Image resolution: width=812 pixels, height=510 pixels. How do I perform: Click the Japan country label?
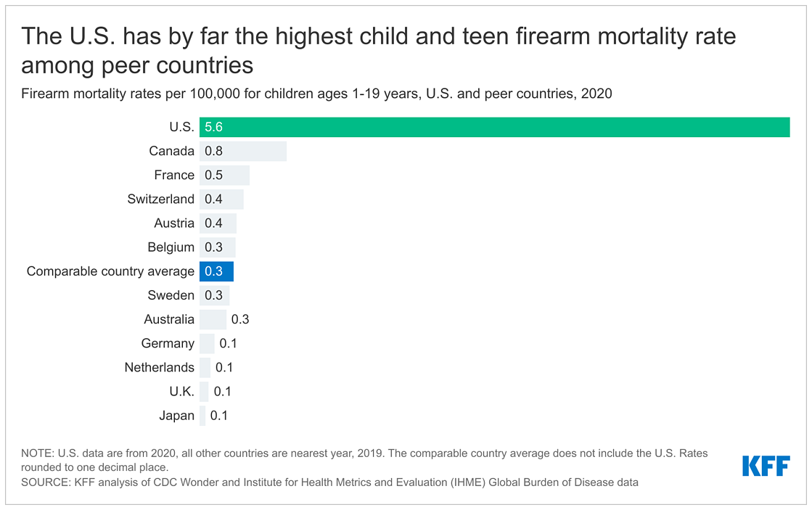click(x=177, y=416)
